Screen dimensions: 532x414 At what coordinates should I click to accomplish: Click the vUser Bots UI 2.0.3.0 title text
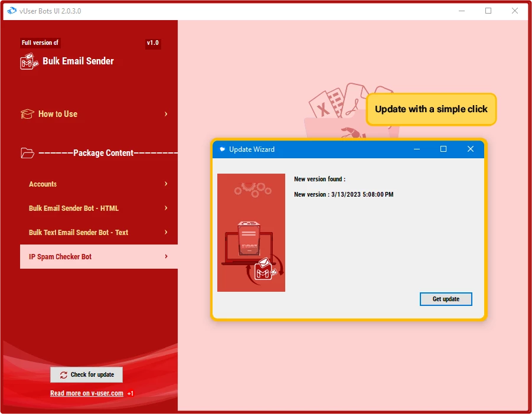(x=50, y=11)
